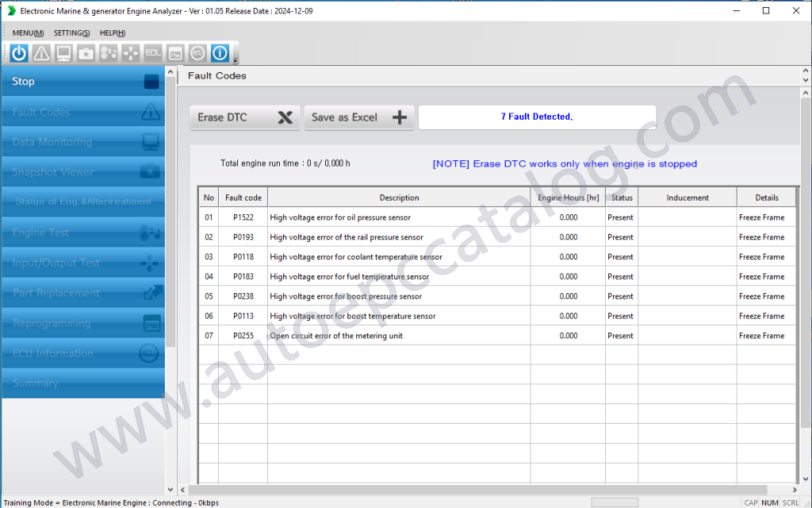This screenshot has width=812, height=508.
Task: Click the Present status for fault P0113
Action: click(x=620, y=316)
